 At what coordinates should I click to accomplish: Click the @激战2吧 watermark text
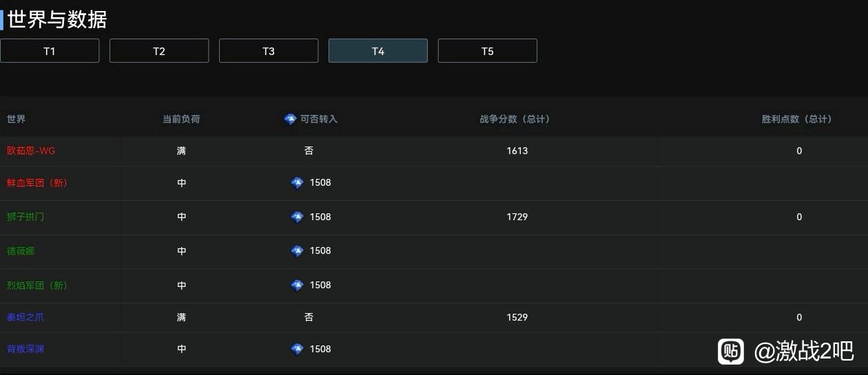pos(804,352)
